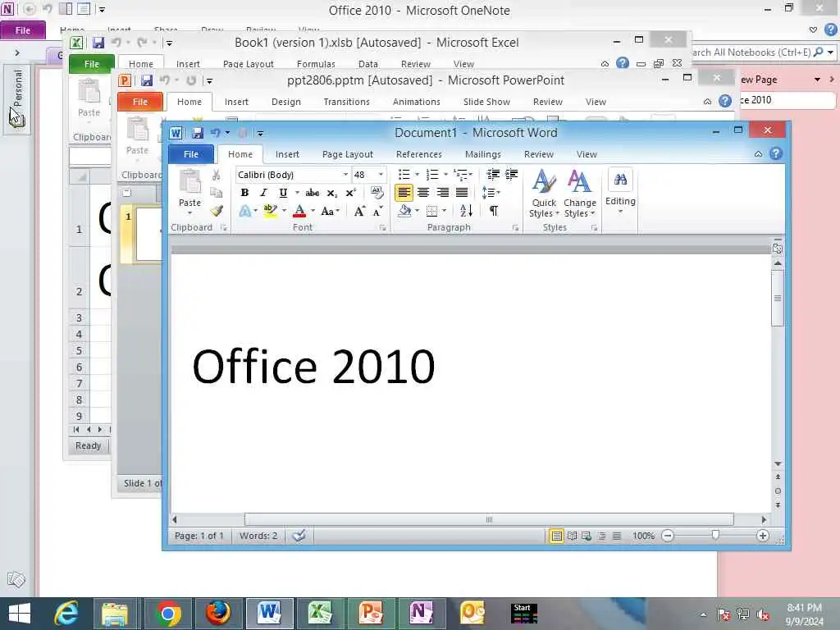The width and height of the screenshot is (840, 630).
Task: Click the Save icon in Word title bar
Action: pyautogui.click(x=198, y=132)
